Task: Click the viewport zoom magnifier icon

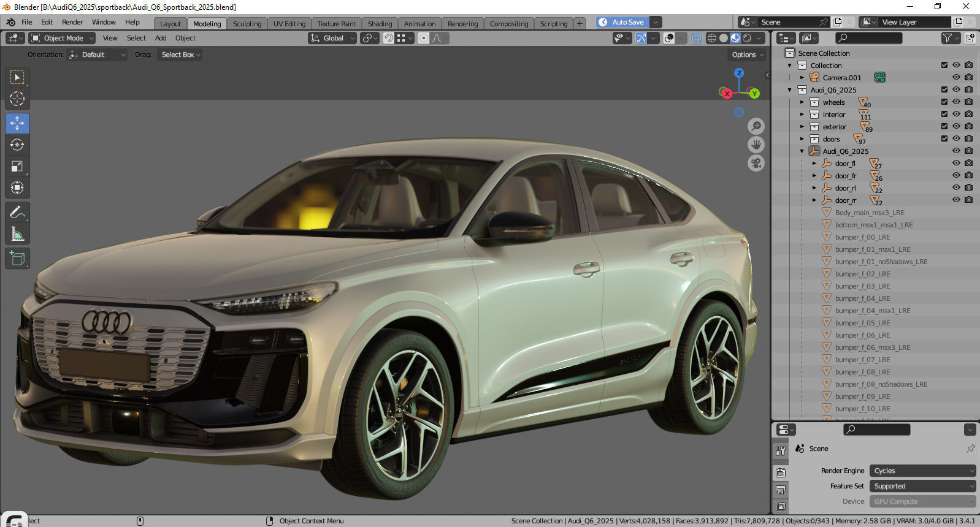Action: (756, 126)
